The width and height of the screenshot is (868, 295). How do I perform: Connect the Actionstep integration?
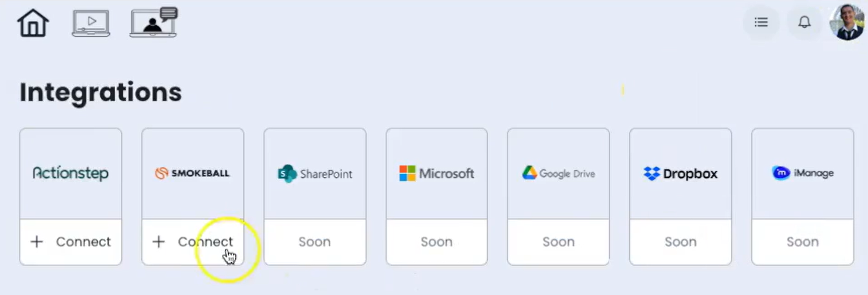pyautogui.click(x=71, y=242)
